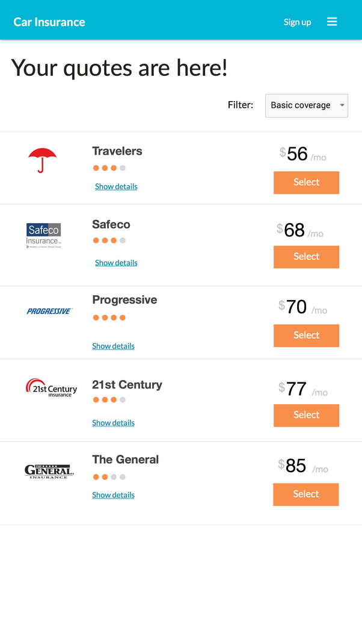The image size is (362, 644).
Task: Select the Safeco quote
Action: click(x=306, y=257)
